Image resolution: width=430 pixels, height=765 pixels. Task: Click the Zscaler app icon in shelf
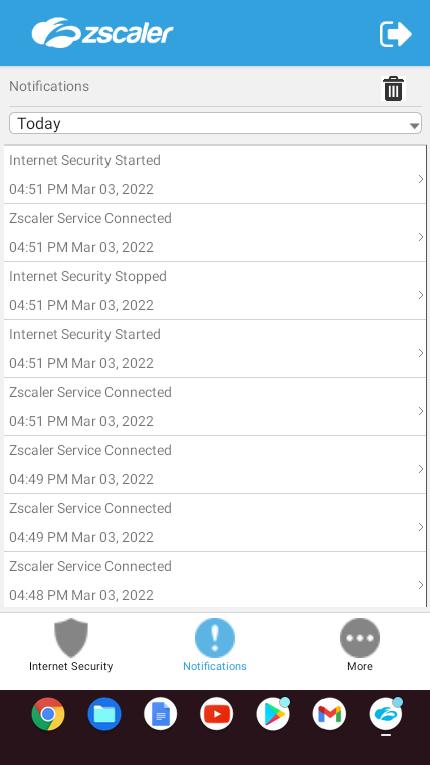[386, 714]
